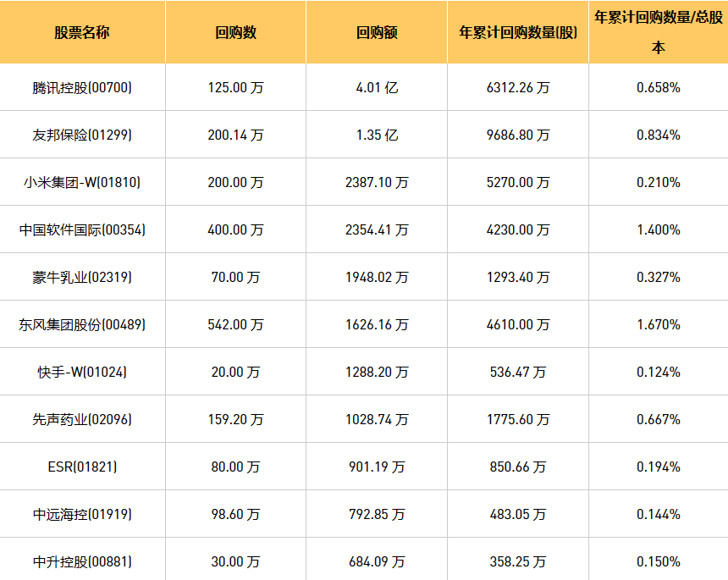
Task: Select the 中国软件国际(00354) stock name
Action: click(82, 229)
